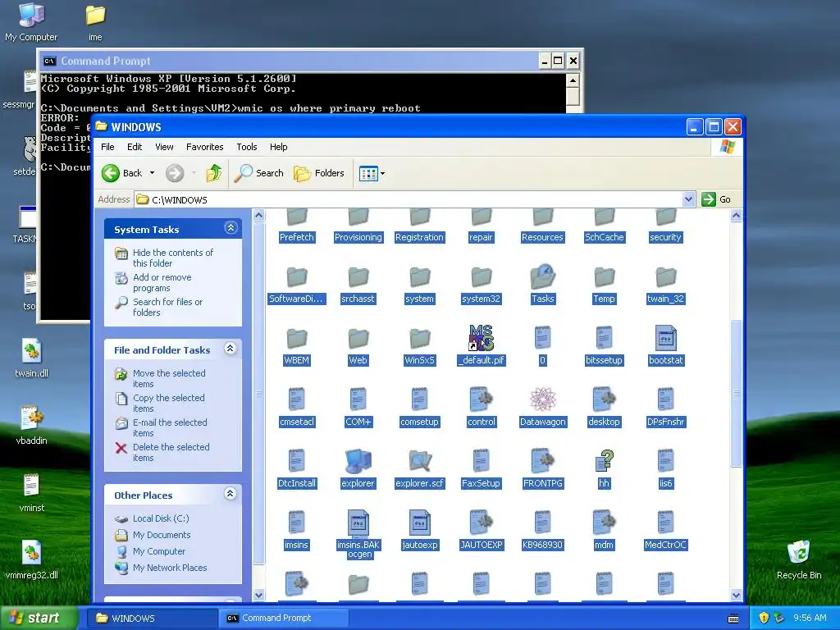The width and height of the screenshot is (840, 630).
Task: Open Local Disk (C:) link
Action: coord(161,518)
